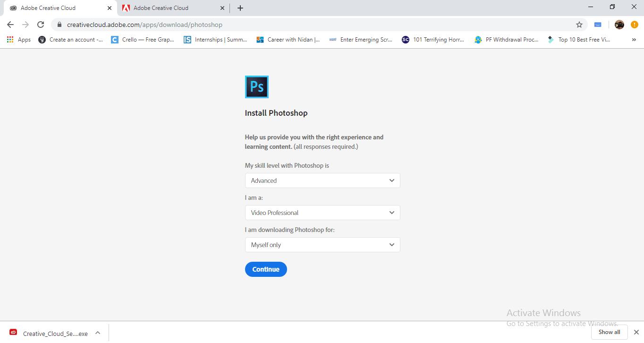This screenshot has width=644, height=343.
Task: Expand the Creative_Cloud_Se...exe download options
Action: point(98,333)
